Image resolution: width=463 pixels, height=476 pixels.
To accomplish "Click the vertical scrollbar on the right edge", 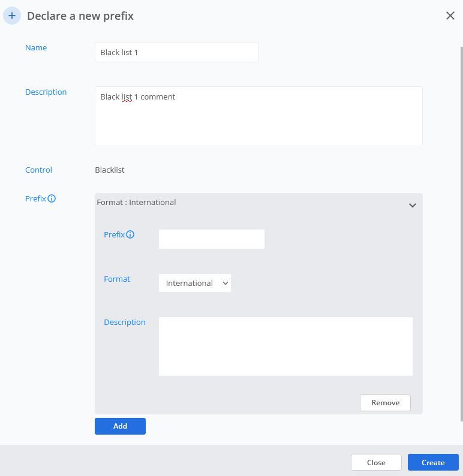I will coord(461,234).
